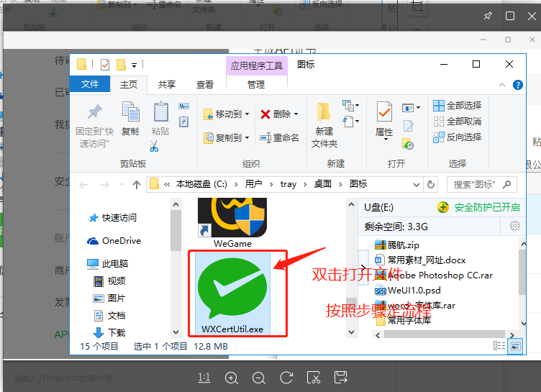Click the crop scissors icon in the image viewer
Screen dimensions: 541x392
[x=313, y=378]
